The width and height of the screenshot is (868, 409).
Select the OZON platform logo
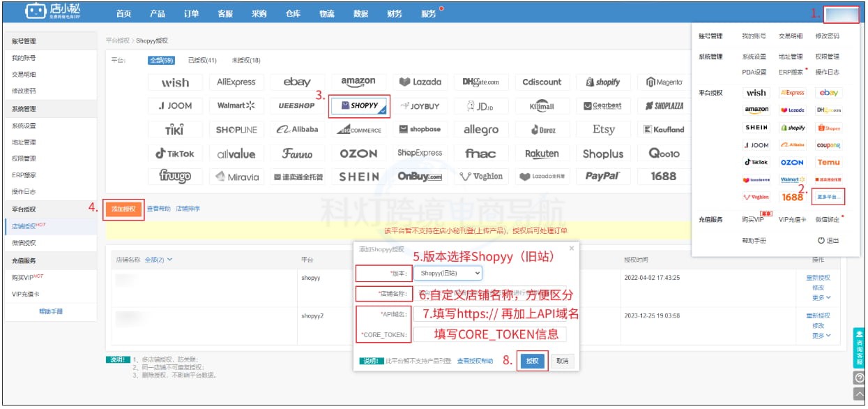pos(358,152)
